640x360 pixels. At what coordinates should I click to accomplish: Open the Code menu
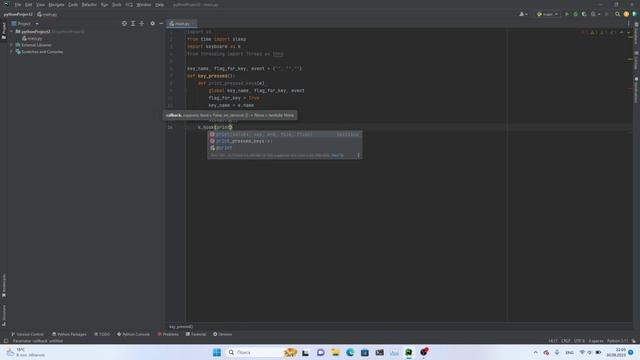73,5
